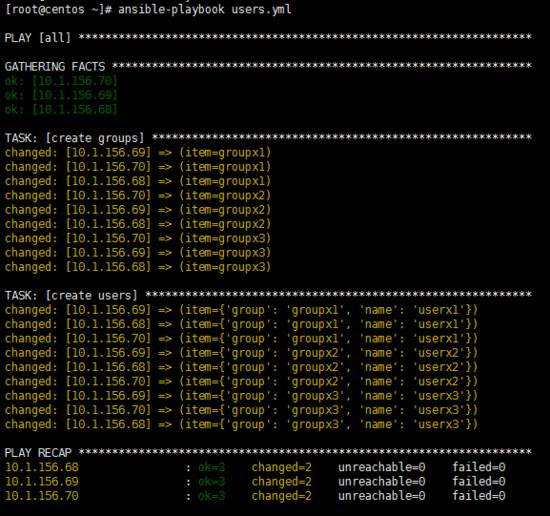Click the 10.1.156.70 item=groupx2 line
550x516 pixels.
[x=138, y=195]
